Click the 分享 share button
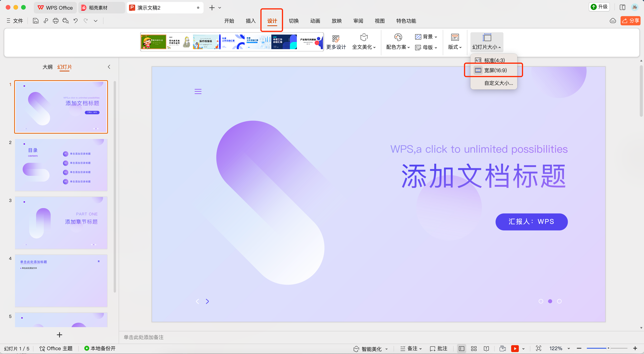The height and width of the screenshot is (354, 644). [630, 21]
